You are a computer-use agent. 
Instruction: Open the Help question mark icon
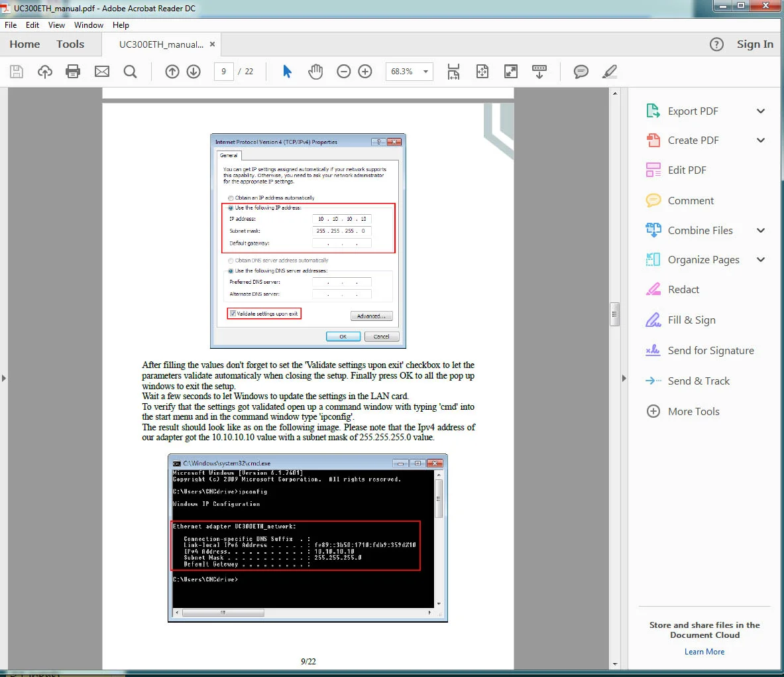pyautogui.click(x=716, y=44)
